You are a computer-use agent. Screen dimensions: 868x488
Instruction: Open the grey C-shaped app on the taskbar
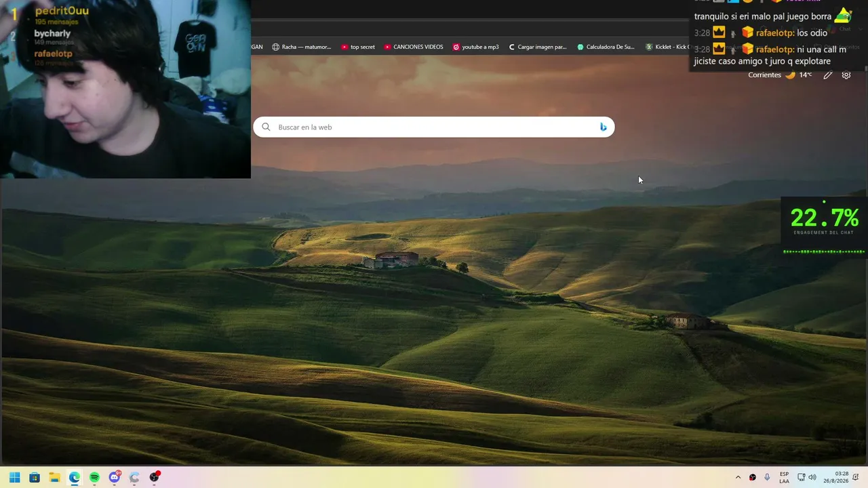point(134,477)
